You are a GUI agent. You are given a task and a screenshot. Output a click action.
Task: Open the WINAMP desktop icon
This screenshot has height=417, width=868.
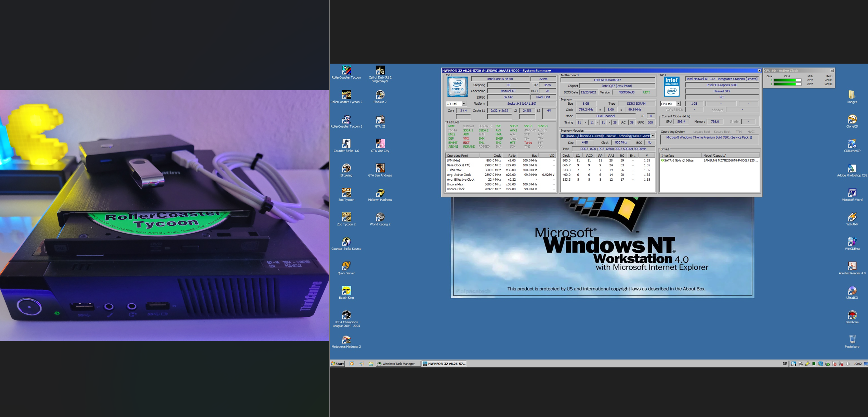[852, 219]
